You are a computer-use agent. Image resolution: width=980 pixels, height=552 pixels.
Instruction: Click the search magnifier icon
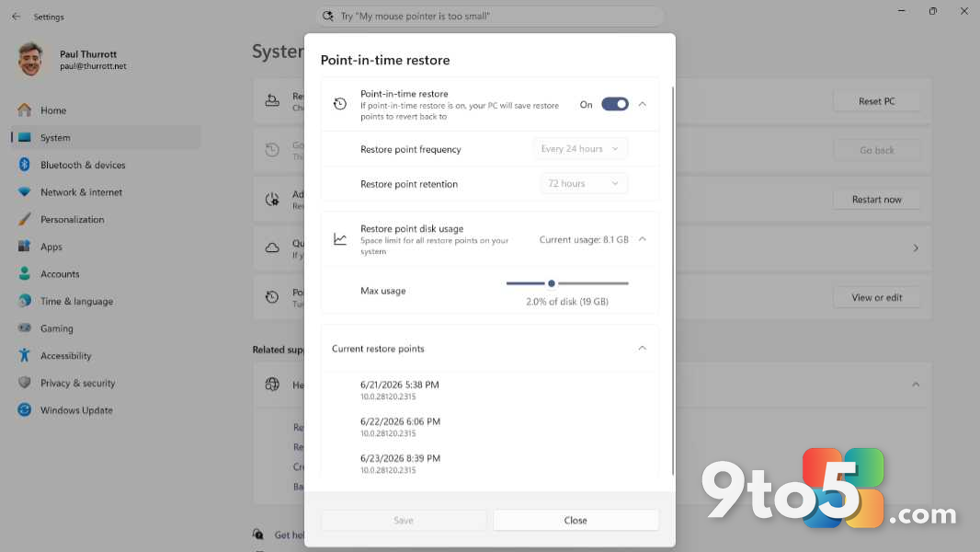(x=328, y=16)
